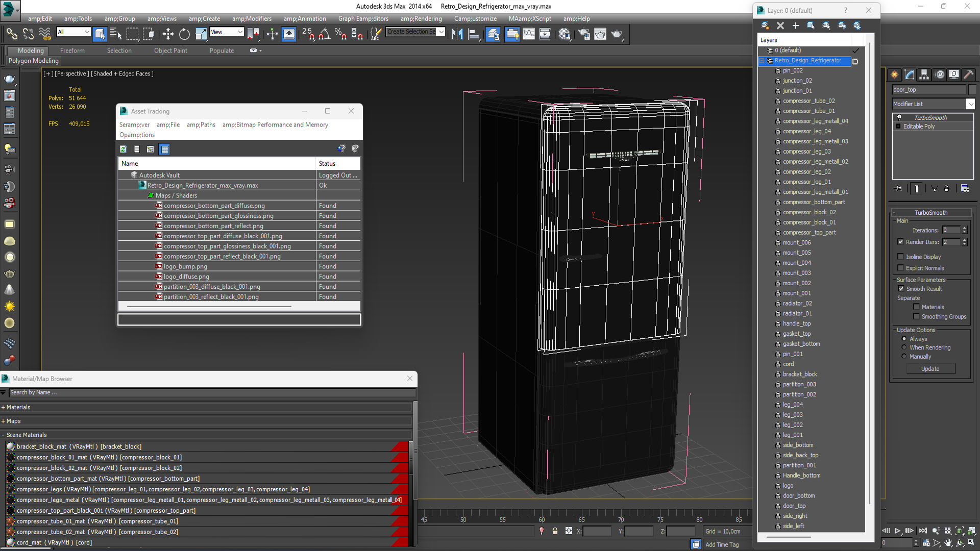Click the Unlink Selection tool
This screenshot has height=551, width=980.
[x=28, y=34]
